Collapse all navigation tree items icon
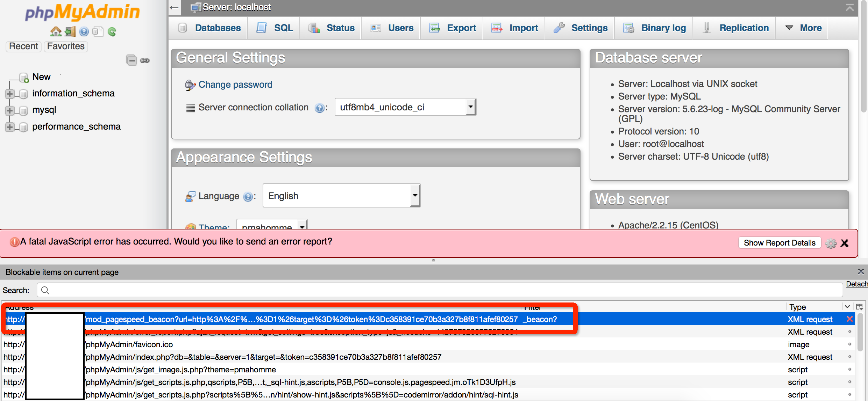Screen dimensions: 868x401 tap(131, 60)
